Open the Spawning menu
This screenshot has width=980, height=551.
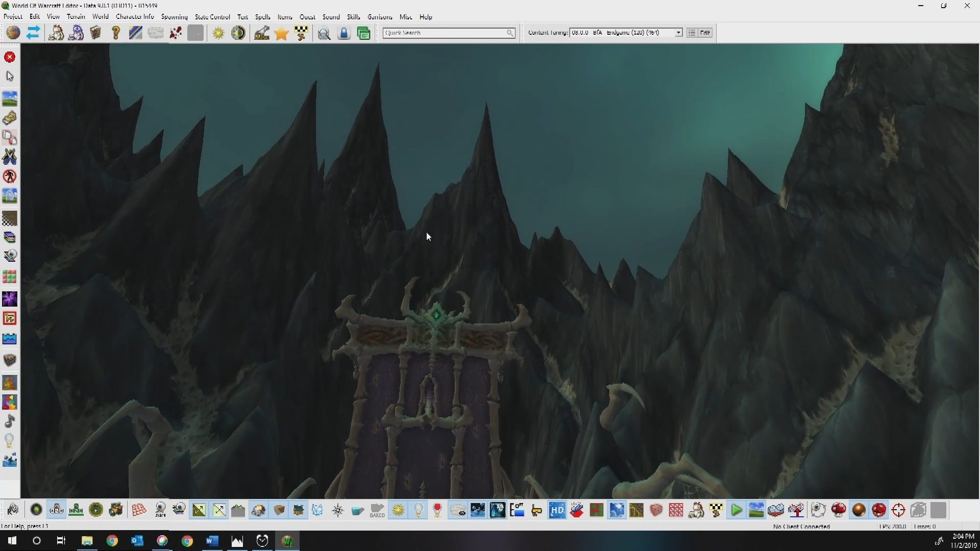click(174, 17)
